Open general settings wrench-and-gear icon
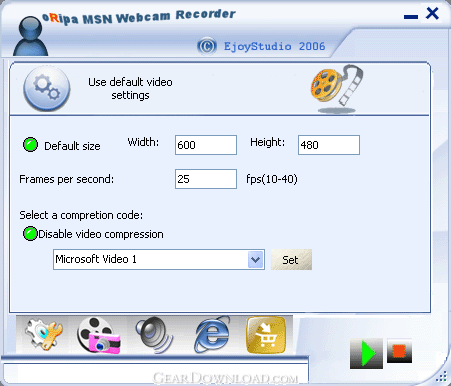The width and height of the screenshot is (451, 386). click(x=44, y=334)
